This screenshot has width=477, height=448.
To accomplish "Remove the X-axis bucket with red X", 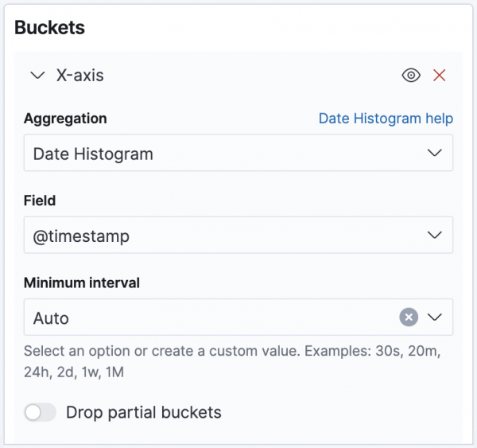I will click(439, 76).
